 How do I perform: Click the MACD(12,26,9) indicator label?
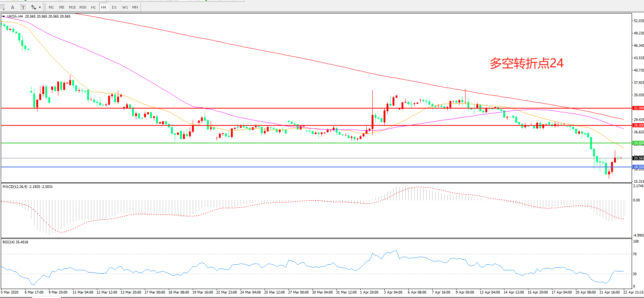pos(15,186)
